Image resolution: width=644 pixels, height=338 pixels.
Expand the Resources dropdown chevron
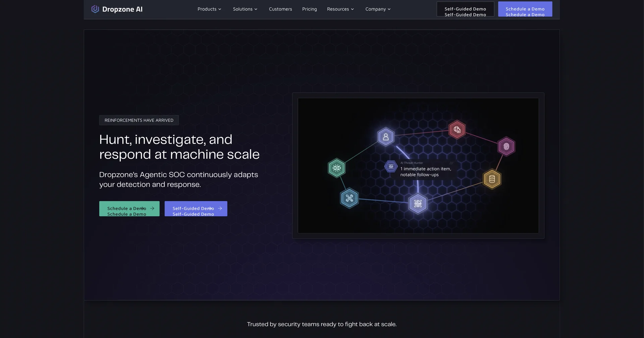[352, 9]
